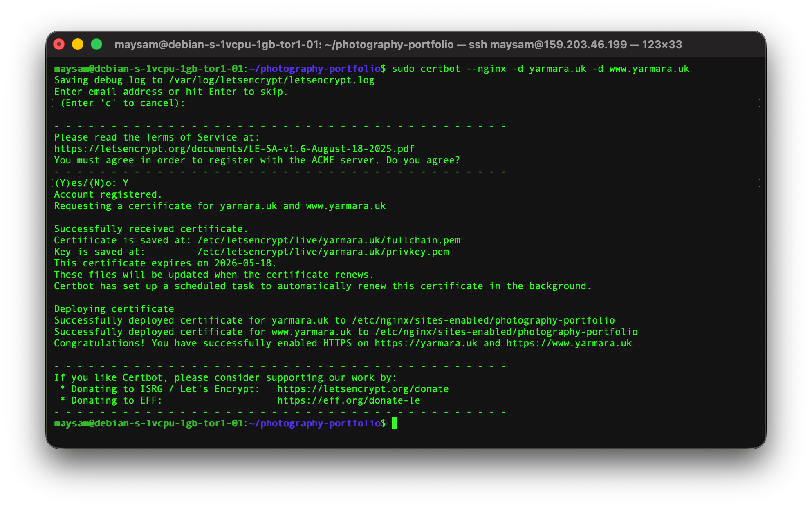Click the "Do you agree?" ACME server line
The image size is (812, 509).
[x=257, y=160]
